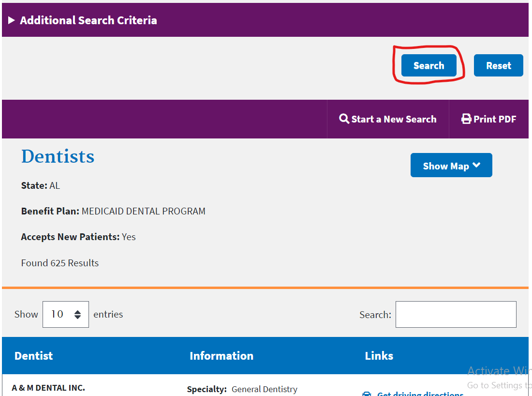Viewport: 532px width, 396px height.
Task: Expand the Additional Search Criteria triangle
Action: point(12,20)
